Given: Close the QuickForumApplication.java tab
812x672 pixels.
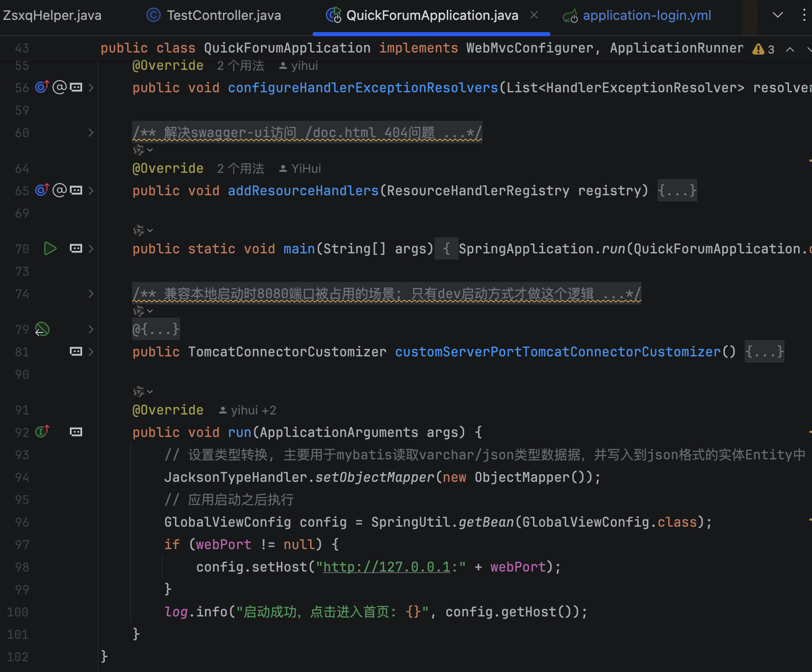Looking at the screenshot, I should click(534, 15).
